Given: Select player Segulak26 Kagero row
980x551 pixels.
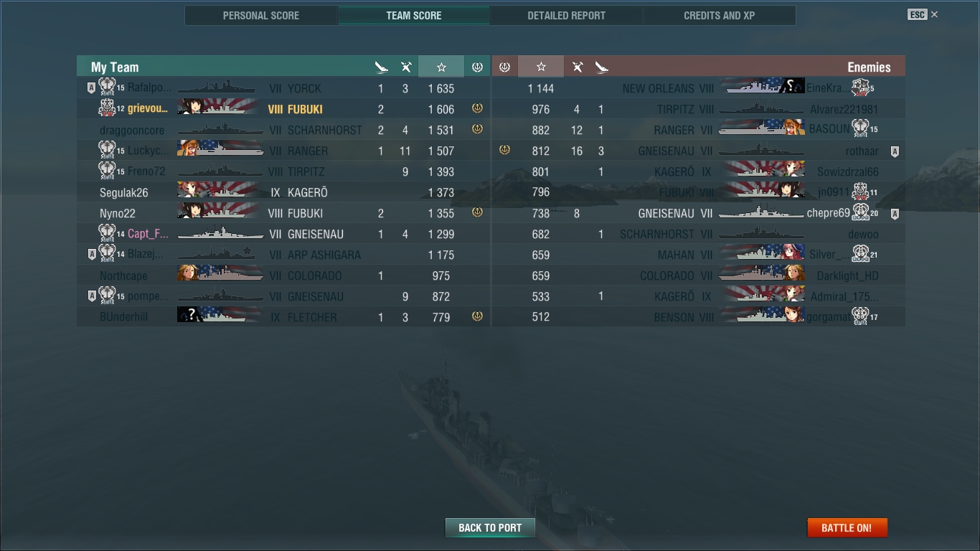Looking at the screenshot, I should tap(283, 192).
